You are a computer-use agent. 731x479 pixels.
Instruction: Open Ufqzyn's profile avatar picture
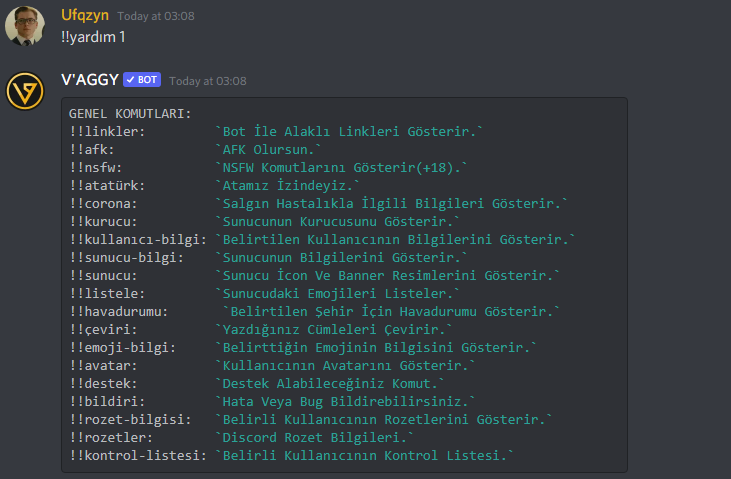(x=25, y=26)
